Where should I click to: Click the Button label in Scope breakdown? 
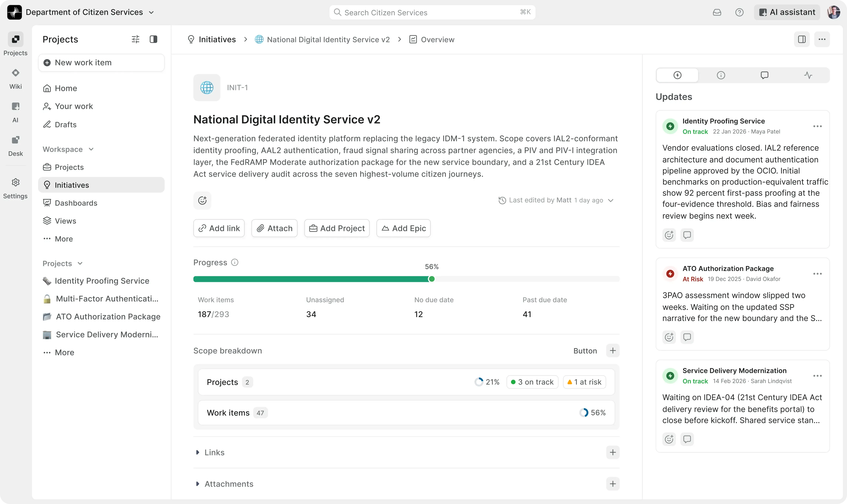point(585,351)
